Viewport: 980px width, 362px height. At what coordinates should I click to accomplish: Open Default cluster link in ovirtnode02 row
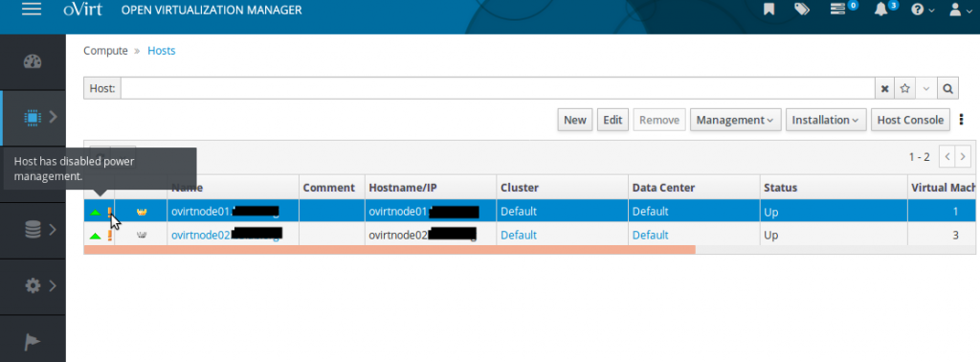[518, 235]
